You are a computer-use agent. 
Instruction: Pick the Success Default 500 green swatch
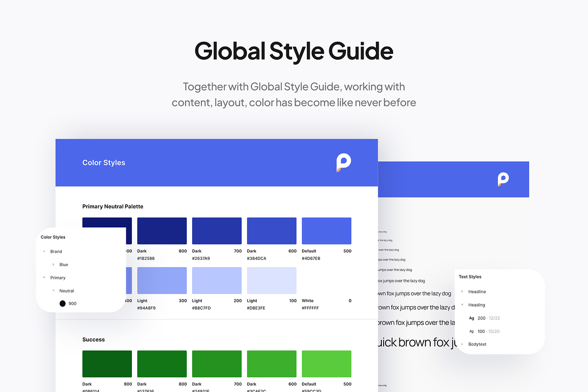(326, 364)
